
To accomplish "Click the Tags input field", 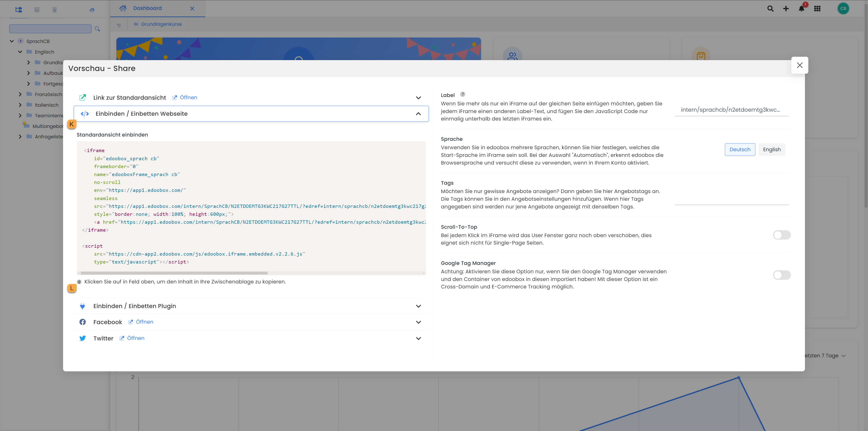I will coord(731,199).
